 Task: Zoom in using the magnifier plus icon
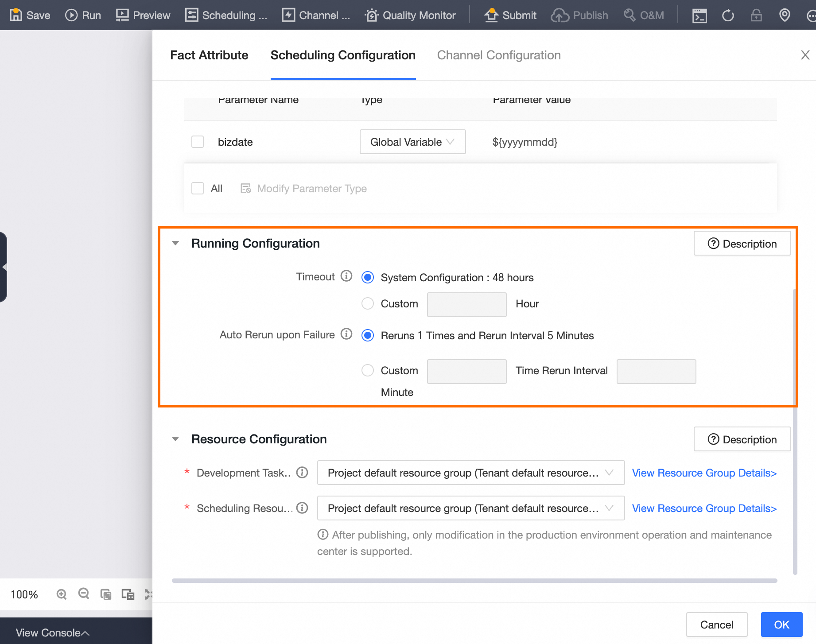(x=62, y=594)
